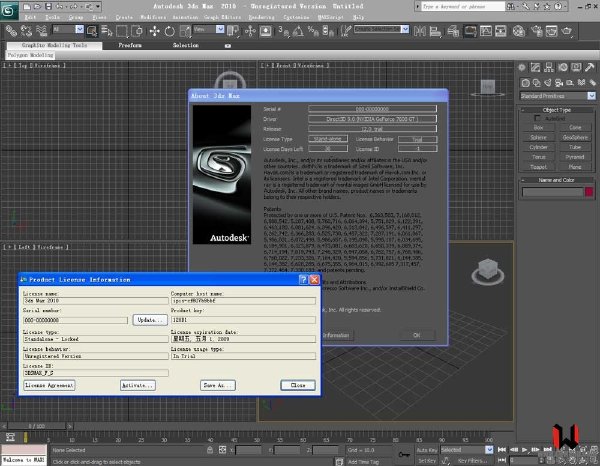Click the Mirror tool icon
The image size is (600, 466).
420,31
